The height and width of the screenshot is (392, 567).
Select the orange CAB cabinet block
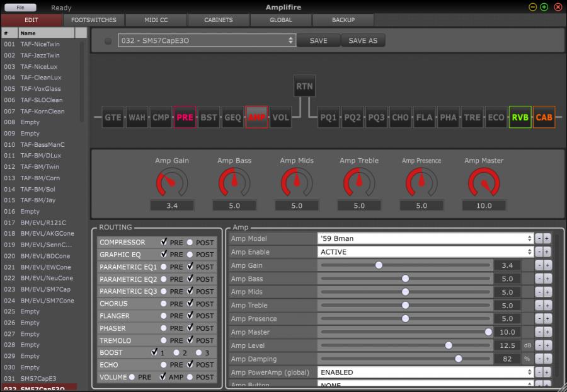click(x=544, y=117)
